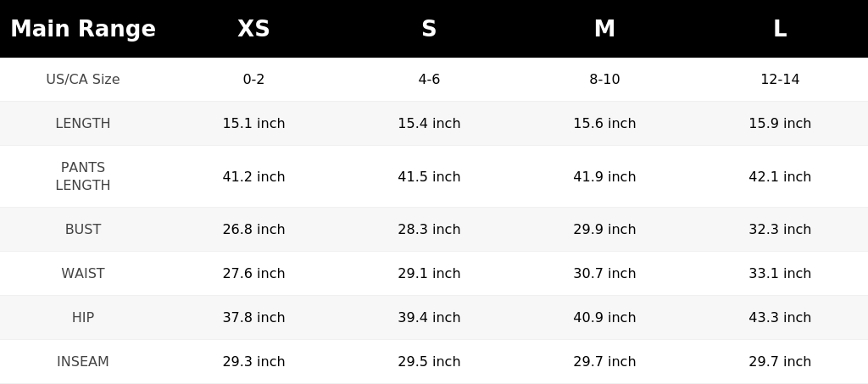Click the 30.7 inch waist value
The height and width of the screenshot is (384, 868).
tap(604, 273)
